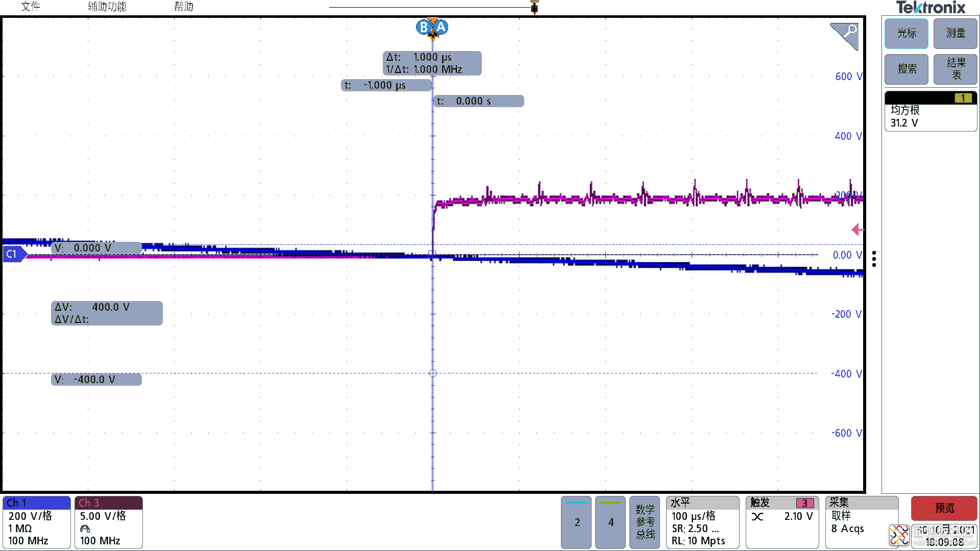Click the date and time display
Screen dimensions: 980x551
click(x=945, y=536)
